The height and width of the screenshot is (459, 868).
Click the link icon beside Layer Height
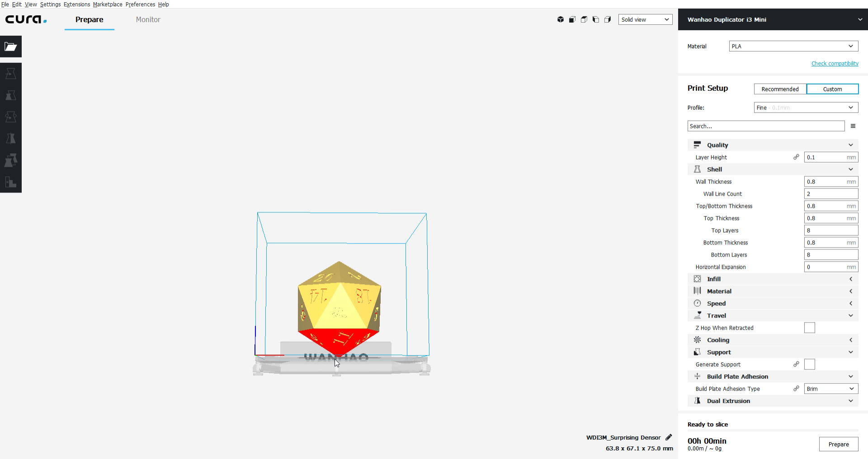[x=796, y=157]
